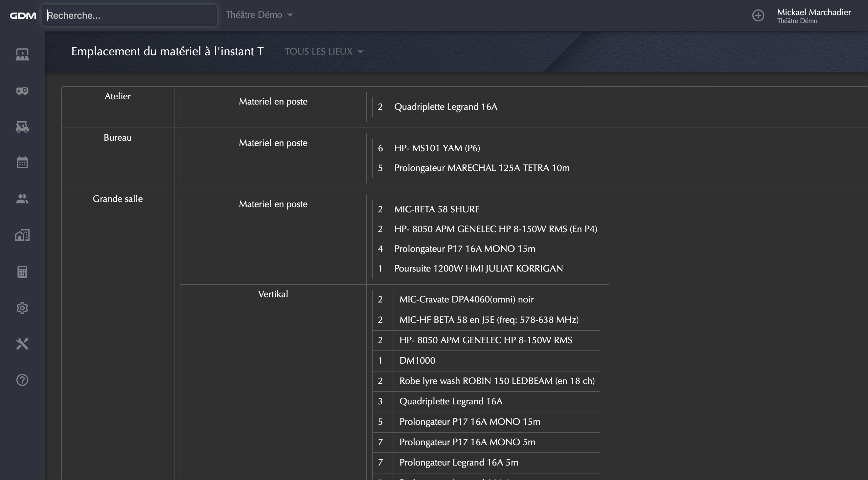Click quantity 3 beside Quadriplette Legrand in Vertikal
This screenshot has width=868, height=480.
click(x=380, y=401)
